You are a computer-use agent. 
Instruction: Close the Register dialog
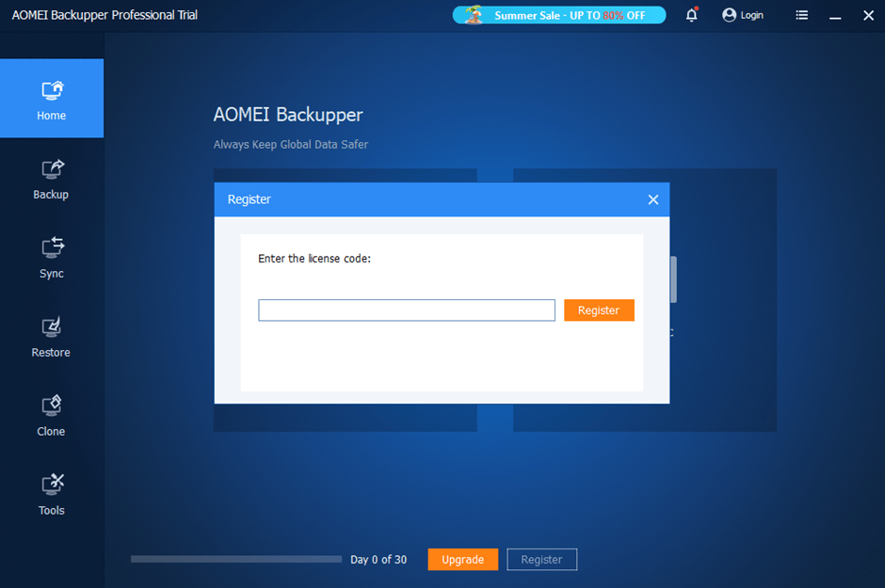point(653,199)
